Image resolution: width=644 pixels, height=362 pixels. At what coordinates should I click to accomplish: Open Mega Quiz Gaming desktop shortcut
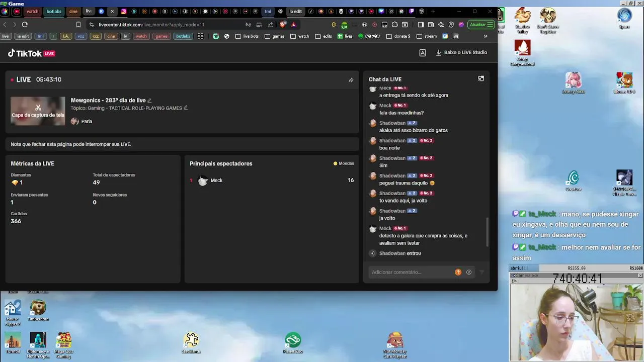[63, 345]
